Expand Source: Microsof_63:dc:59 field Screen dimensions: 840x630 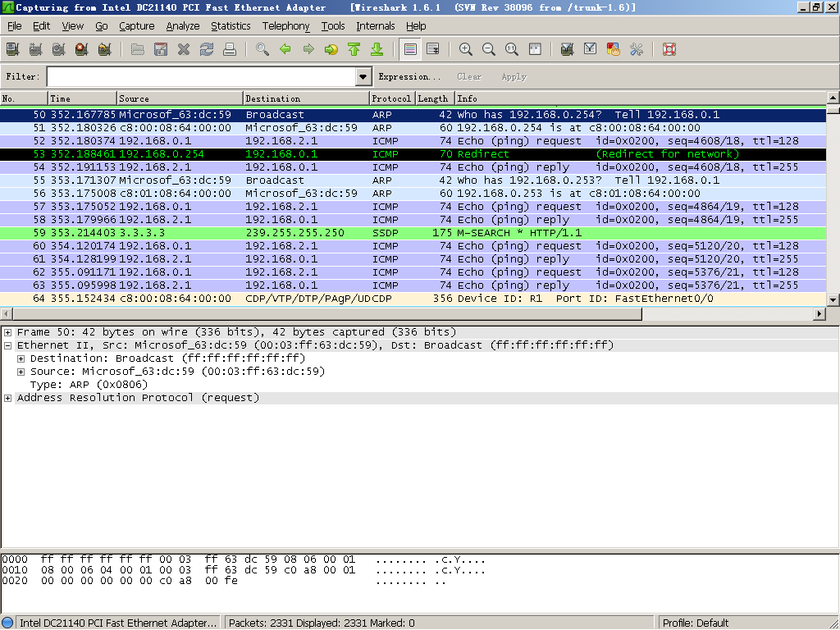21,372
